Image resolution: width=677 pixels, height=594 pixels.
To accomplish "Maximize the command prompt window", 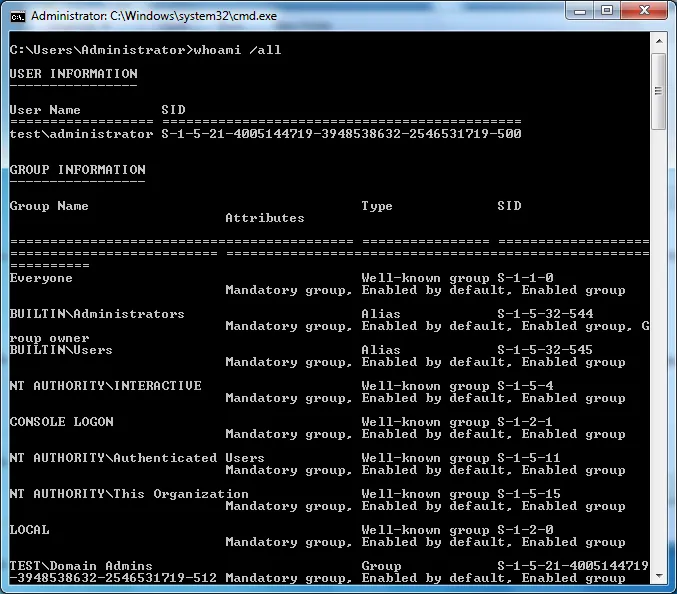I will [x=606, y=12].
